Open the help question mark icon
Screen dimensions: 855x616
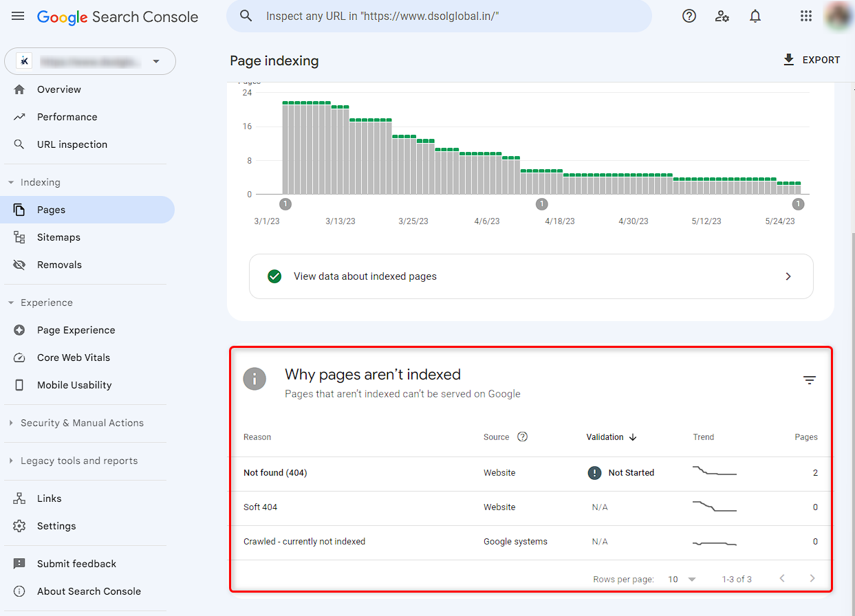pyautogui.click(x=689, y=16)
